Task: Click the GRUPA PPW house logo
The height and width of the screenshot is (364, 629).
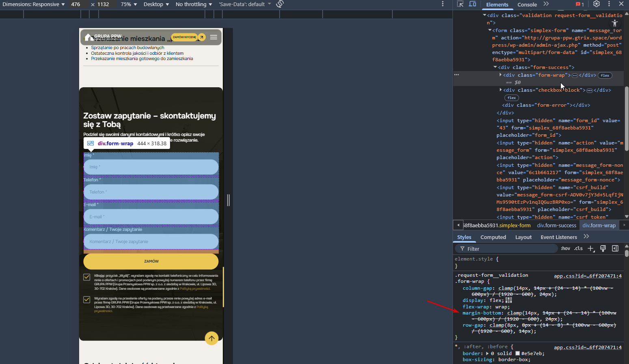Action: point(103,37)
